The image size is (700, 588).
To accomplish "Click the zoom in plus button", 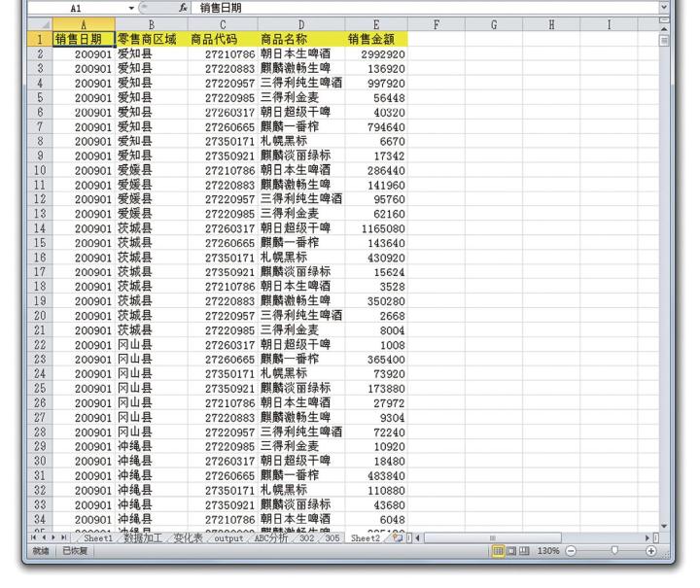I will coord(651,551).
